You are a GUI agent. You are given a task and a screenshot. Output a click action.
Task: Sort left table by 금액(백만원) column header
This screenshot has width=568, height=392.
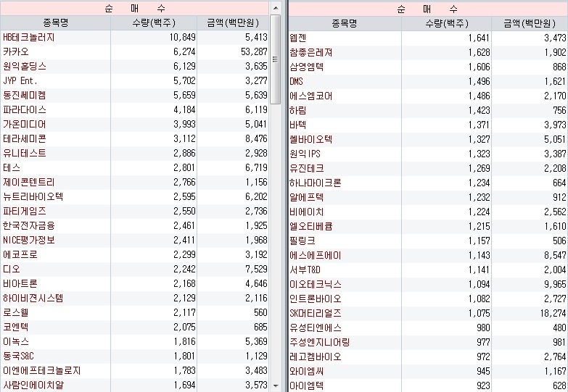click(233, 23)
